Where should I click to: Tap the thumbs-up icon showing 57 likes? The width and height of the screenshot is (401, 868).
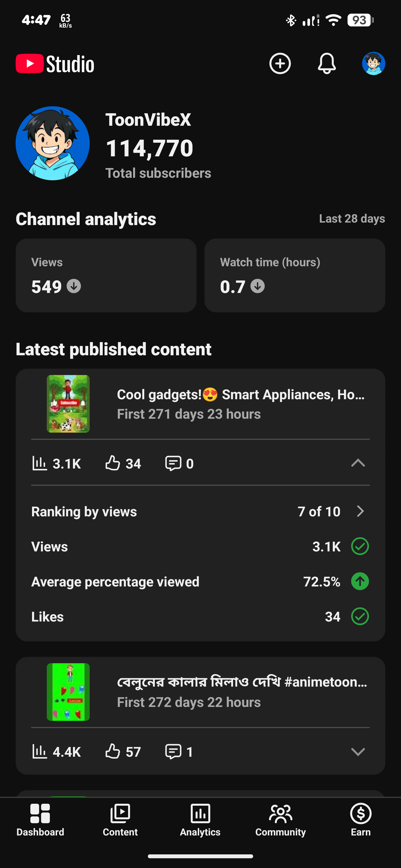tap(113, 751)
